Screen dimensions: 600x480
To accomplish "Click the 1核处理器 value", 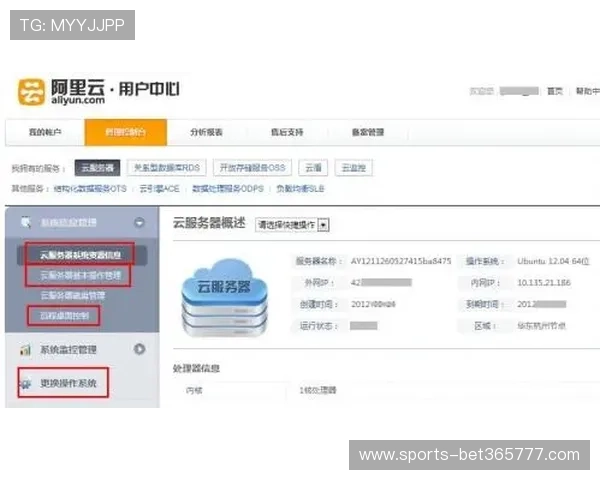I will pos(318,390).
